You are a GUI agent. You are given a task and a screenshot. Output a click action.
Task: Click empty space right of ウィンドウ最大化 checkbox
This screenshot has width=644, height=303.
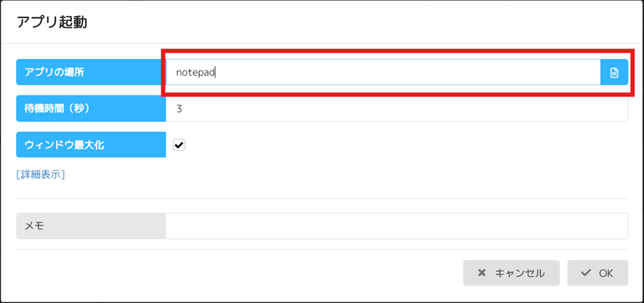click(x=406, y=145)
